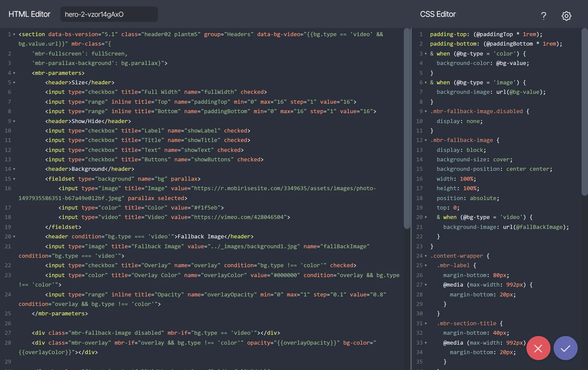
Task: Place cursor on "#000000" overlay color value
Action: click(287, 275)
